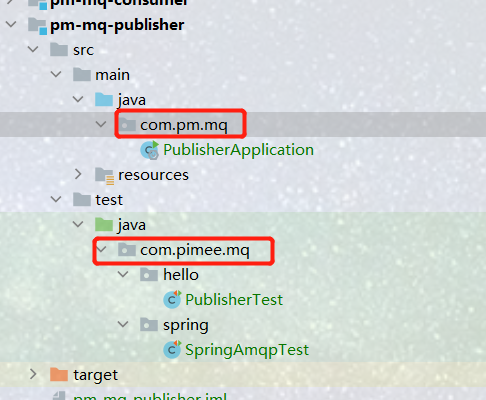The image size is (486, 400).
Task: Click the PublisherApplication class icon
Action: point(150,150)
